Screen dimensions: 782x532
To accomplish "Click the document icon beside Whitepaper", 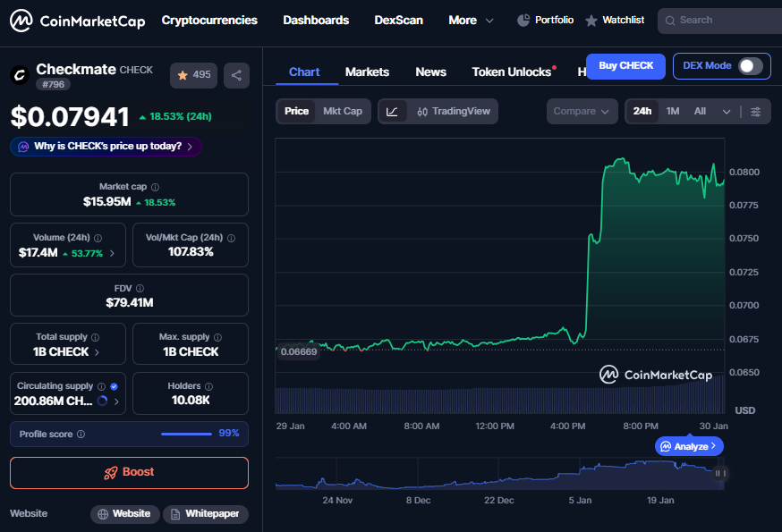I will [x=175, y=514].
